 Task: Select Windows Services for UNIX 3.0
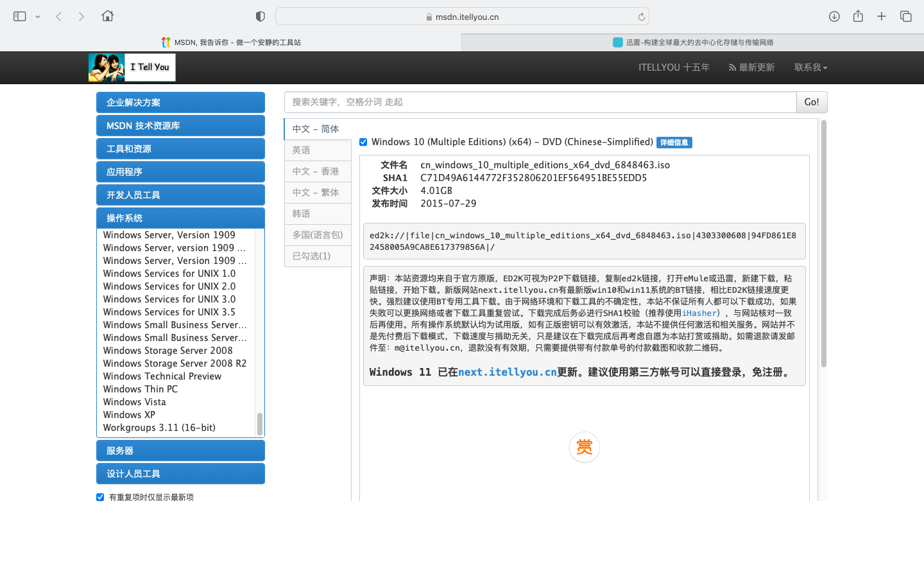(169, 299)
